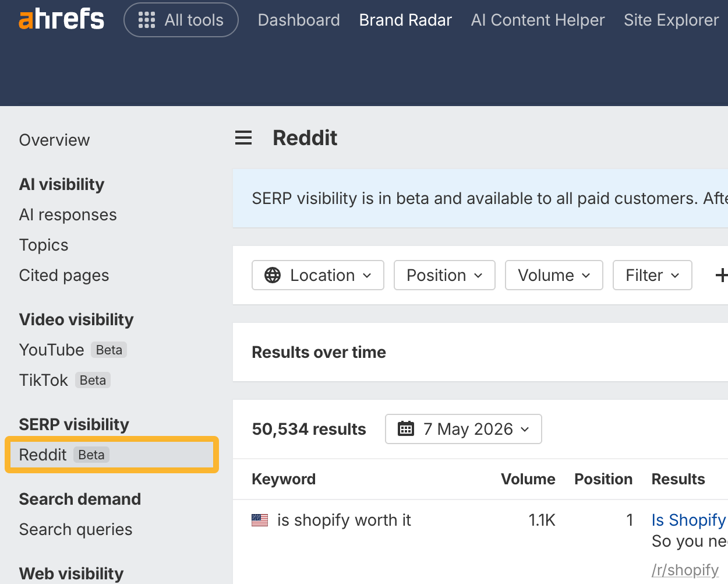Screen dimensions: 728x584
Task: Expand the Location filter dropdown
Action: pos(318,275)
